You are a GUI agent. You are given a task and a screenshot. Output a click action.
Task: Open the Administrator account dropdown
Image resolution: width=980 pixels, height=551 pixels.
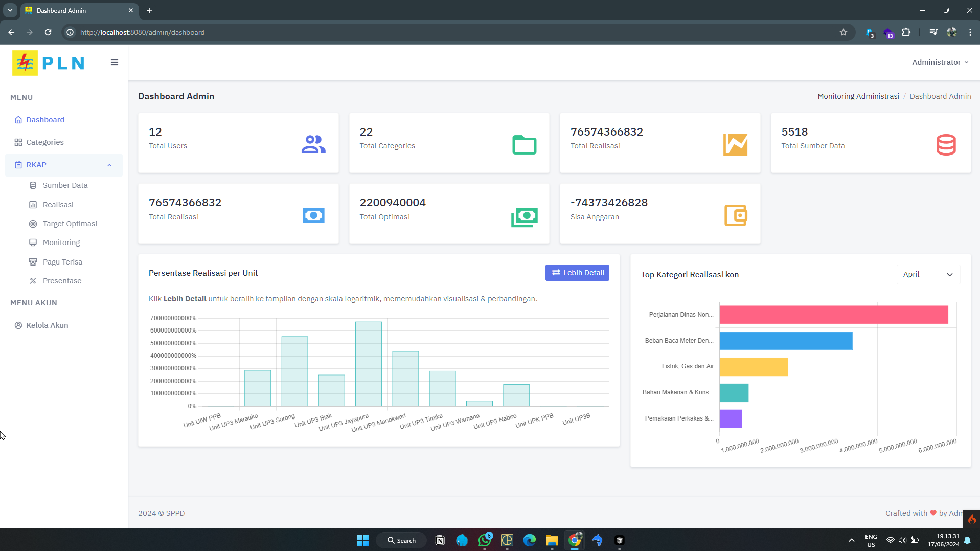tap(940, 62)
